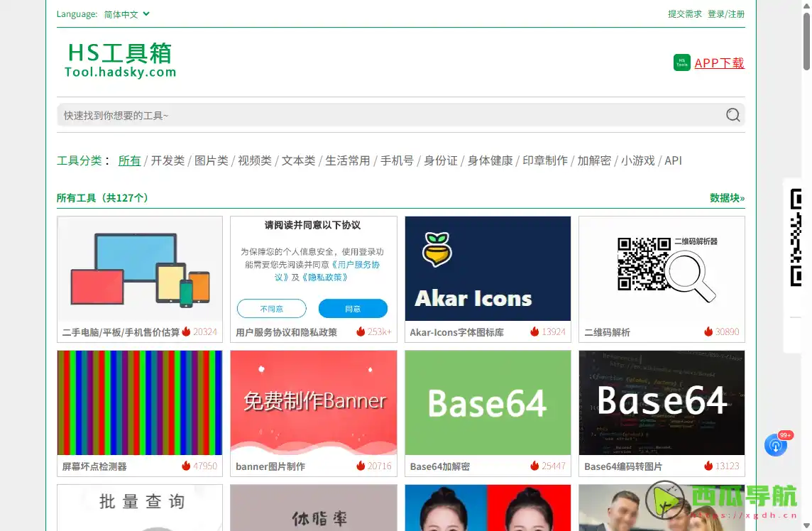Click the search magnifier icon
Screen dimensions: 812x531
click(733, 114)
